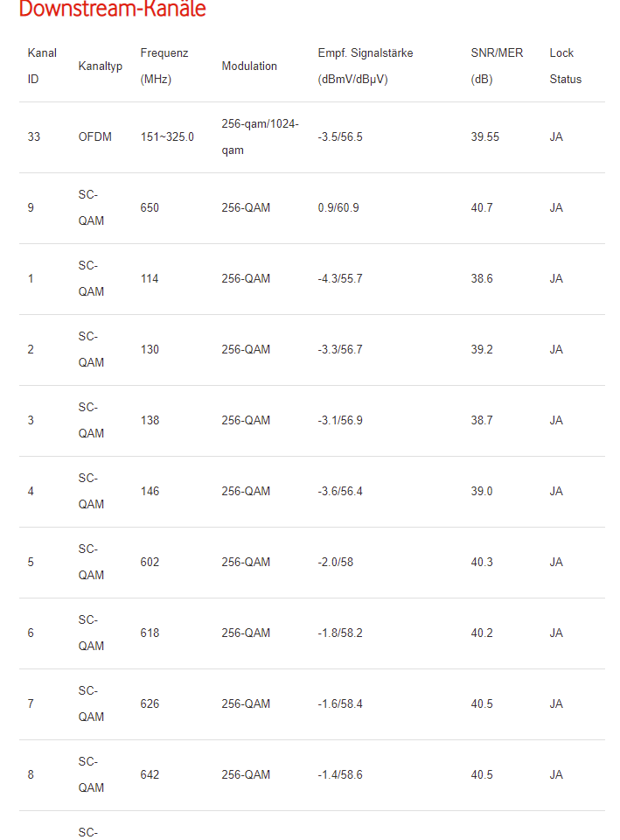Select the 256-qam/1024-qam modulation cell

260,137
